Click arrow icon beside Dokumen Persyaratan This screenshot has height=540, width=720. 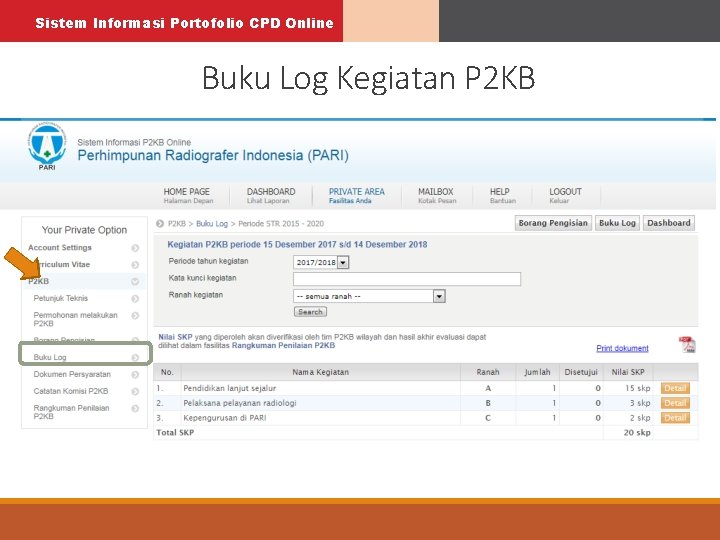point(135,375)
